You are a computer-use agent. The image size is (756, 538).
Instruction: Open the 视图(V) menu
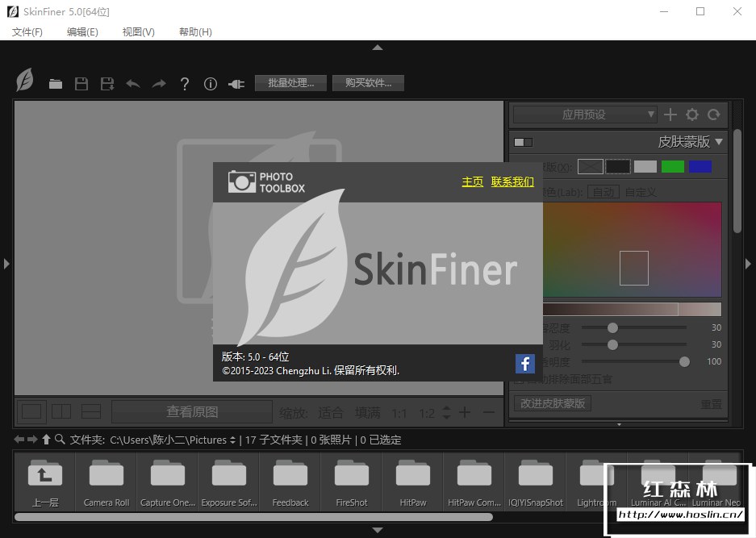click(x=139, y=31)
